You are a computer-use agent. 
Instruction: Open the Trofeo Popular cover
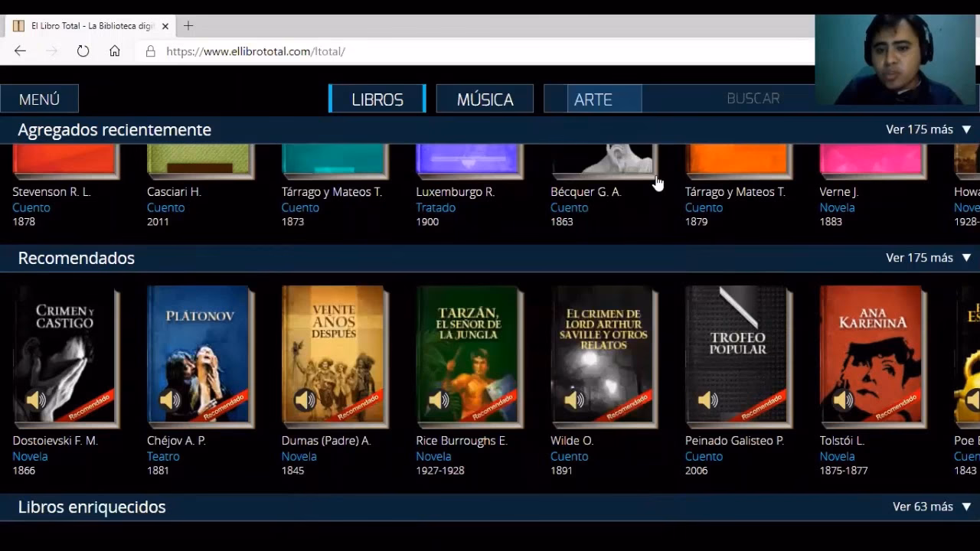[x=739, y=356]
